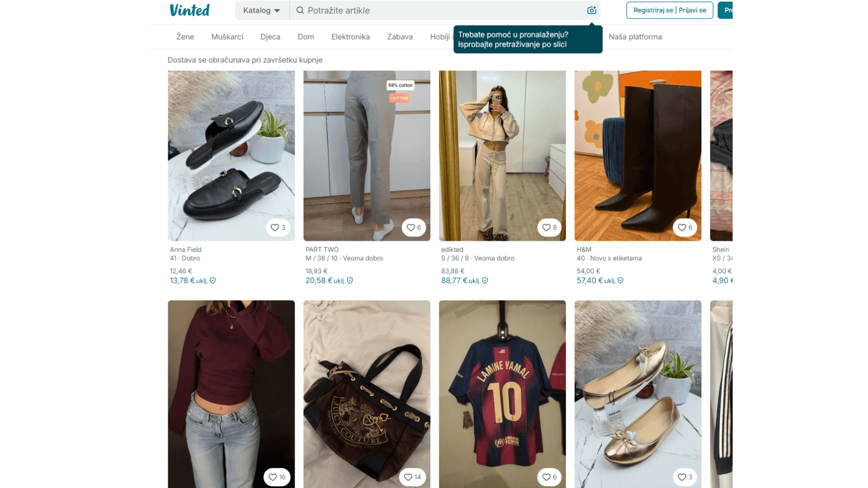Click buyer protection shield beside 13,78 €
Screen dimensions: 868x488
(213, 280)
